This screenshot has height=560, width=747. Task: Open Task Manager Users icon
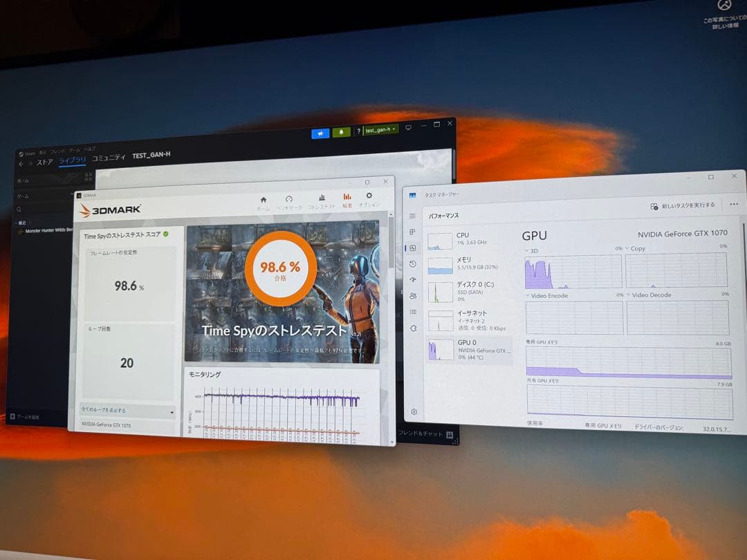413,296
